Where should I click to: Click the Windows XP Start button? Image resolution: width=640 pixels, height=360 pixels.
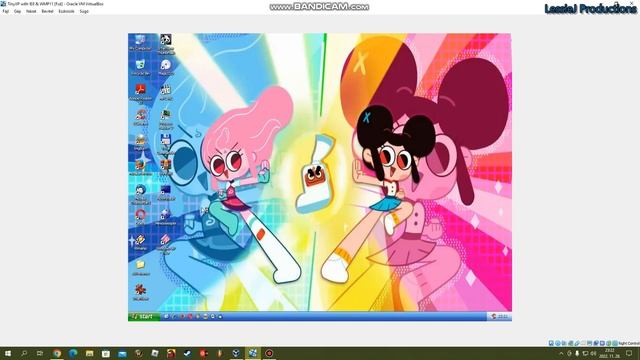click(x=144, y=316)
